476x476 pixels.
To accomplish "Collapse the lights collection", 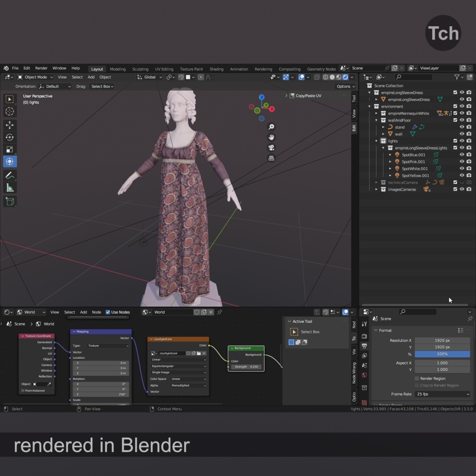I will point(376,141).
